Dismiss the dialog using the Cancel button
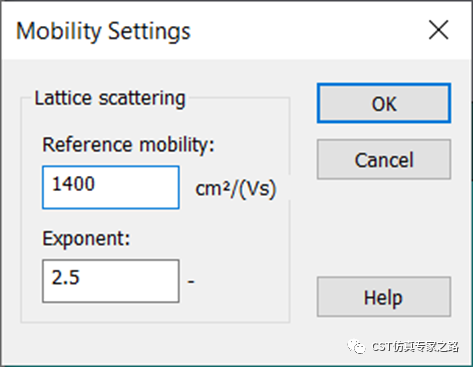The height and width of the screenshot is (367, 473). (384, 160)
